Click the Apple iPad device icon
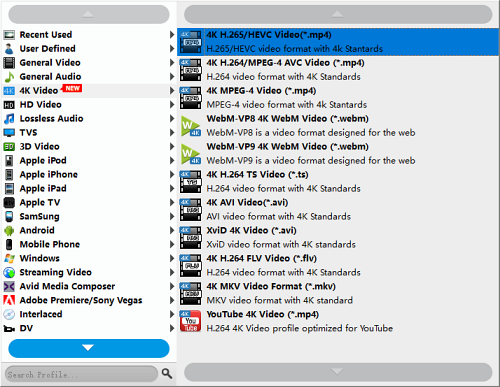Image resolution: width=500 pixels, height=387 pixels. pyautogui.click(x=9, y=189)
